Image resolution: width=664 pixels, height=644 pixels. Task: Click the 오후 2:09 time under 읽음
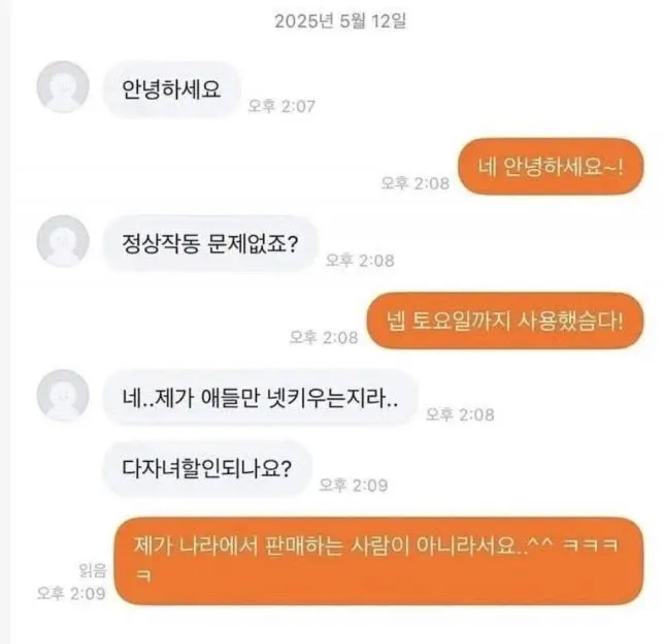tap(71, 593)
